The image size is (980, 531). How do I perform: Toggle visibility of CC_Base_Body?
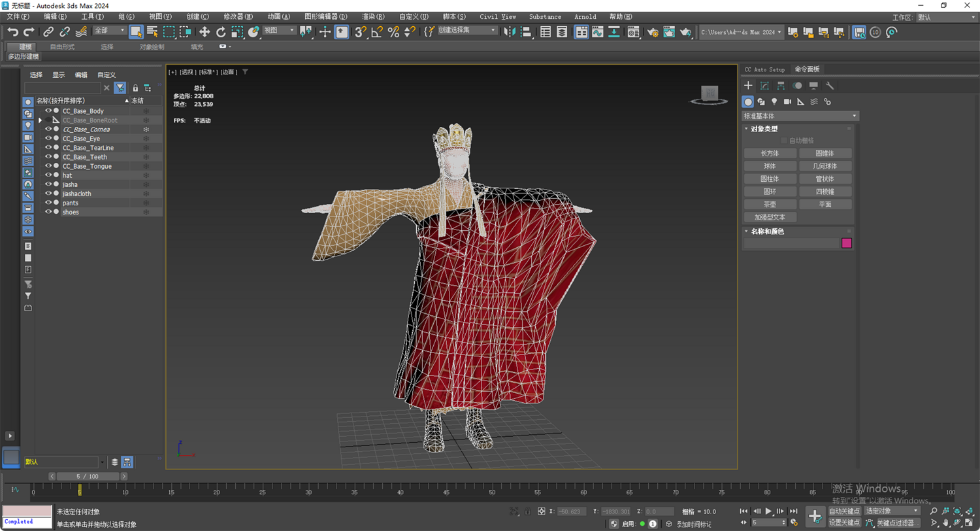coord(48,111)
